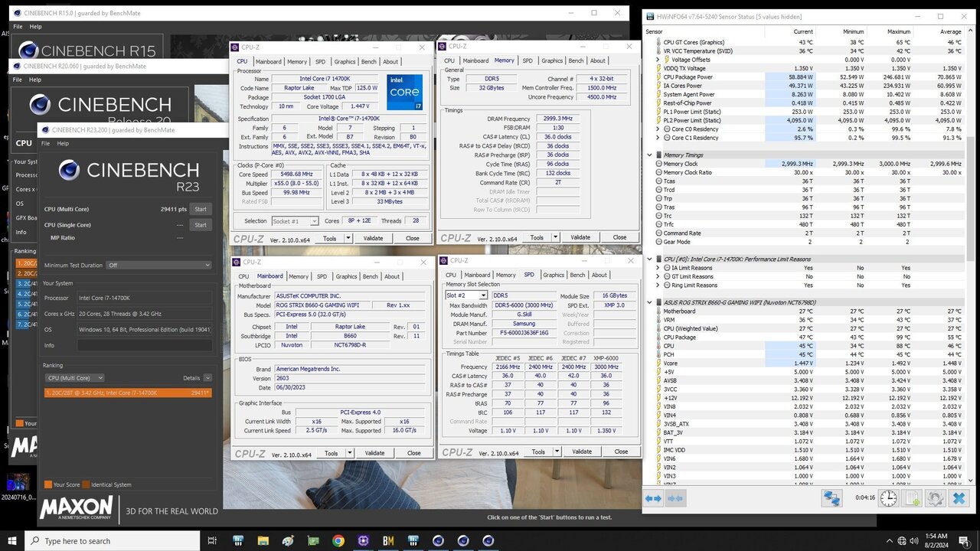Open BenchMate BM icon in taskbar
Image resolution: width=980 pixels, height=551 pixels.
pos(388,541)
